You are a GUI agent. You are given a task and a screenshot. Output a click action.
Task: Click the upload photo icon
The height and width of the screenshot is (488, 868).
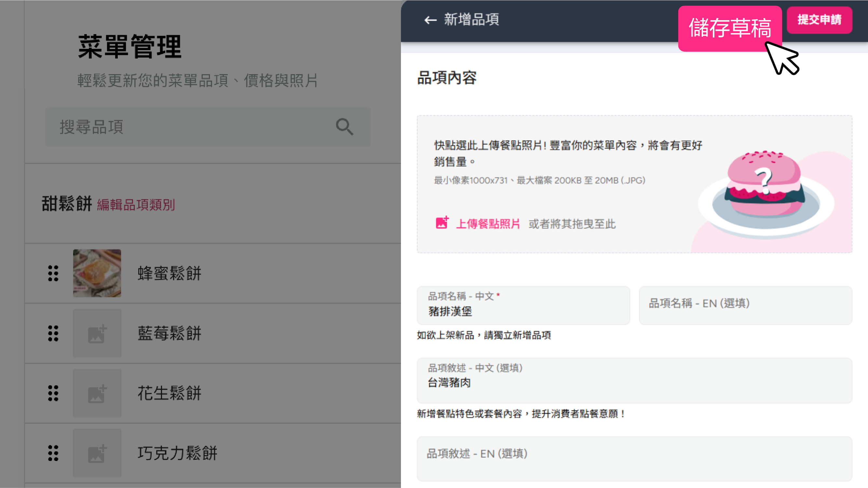[442, 223]
